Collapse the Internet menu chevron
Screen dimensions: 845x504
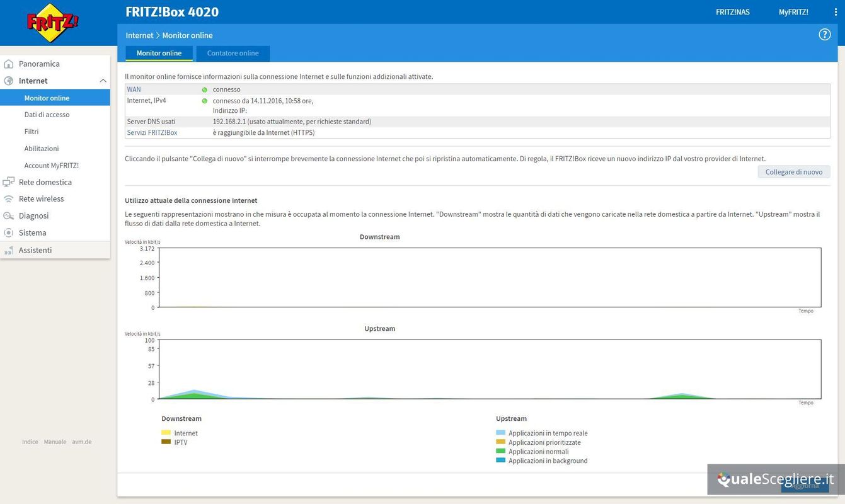(103, 81)
